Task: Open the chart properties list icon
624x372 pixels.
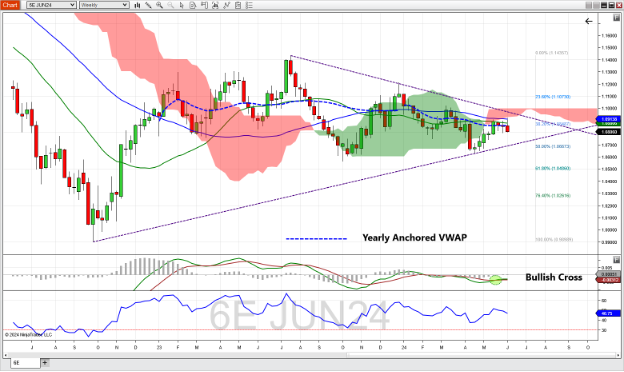Action: click(x=249, y=5)
